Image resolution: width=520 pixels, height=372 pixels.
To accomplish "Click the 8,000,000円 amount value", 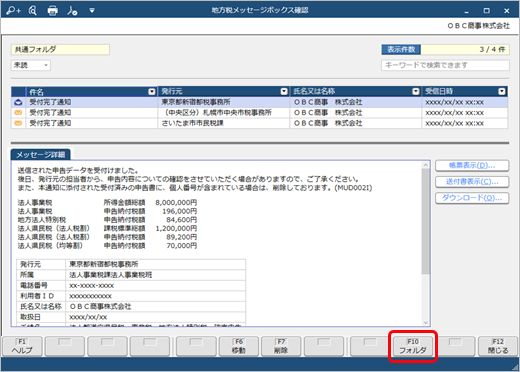I will (176, 203).
